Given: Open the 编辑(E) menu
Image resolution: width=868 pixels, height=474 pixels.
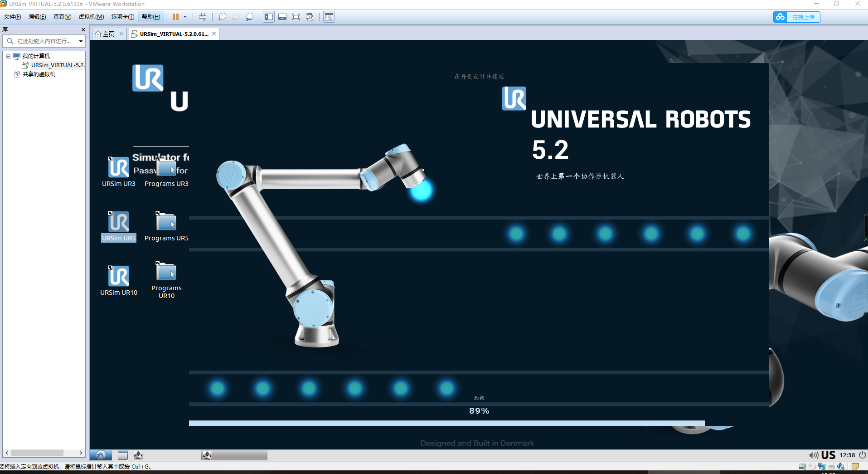Looking at the screenshot, I should click(x=37, y=17).
